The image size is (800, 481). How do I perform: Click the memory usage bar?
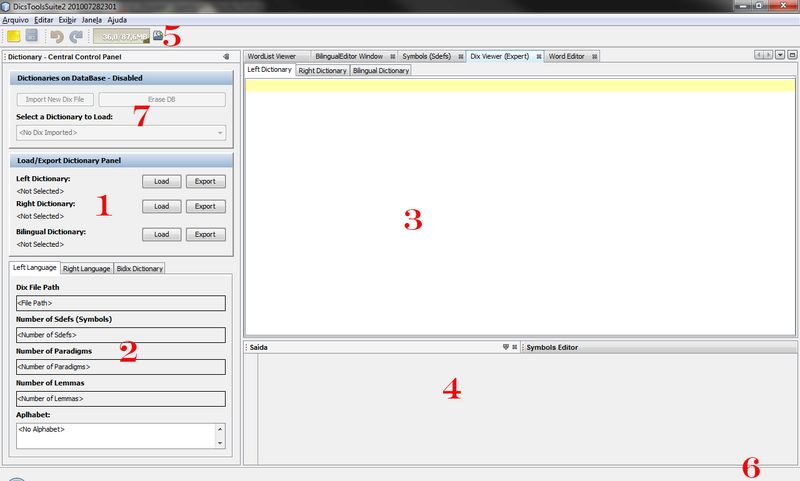(121, 36)
